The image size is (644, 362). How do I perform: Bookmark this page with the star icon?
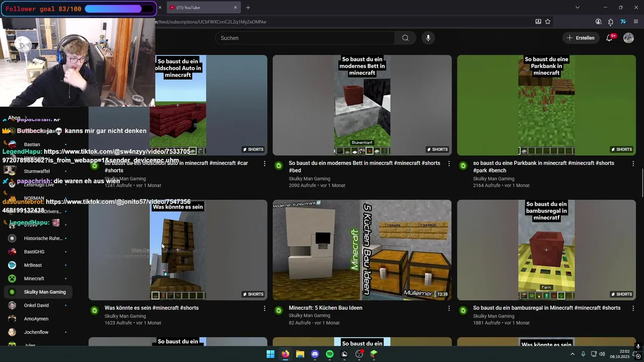pos(548,22)
